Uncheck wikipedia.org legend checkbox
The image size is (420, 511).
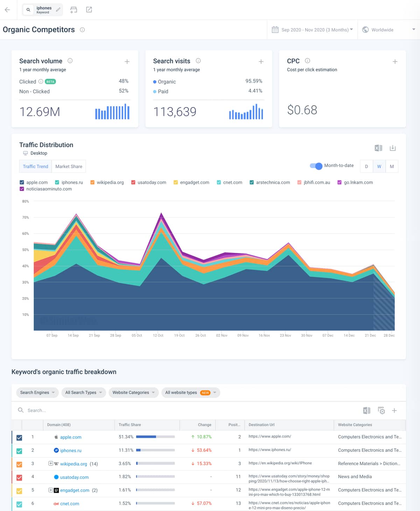pos(92,182)
